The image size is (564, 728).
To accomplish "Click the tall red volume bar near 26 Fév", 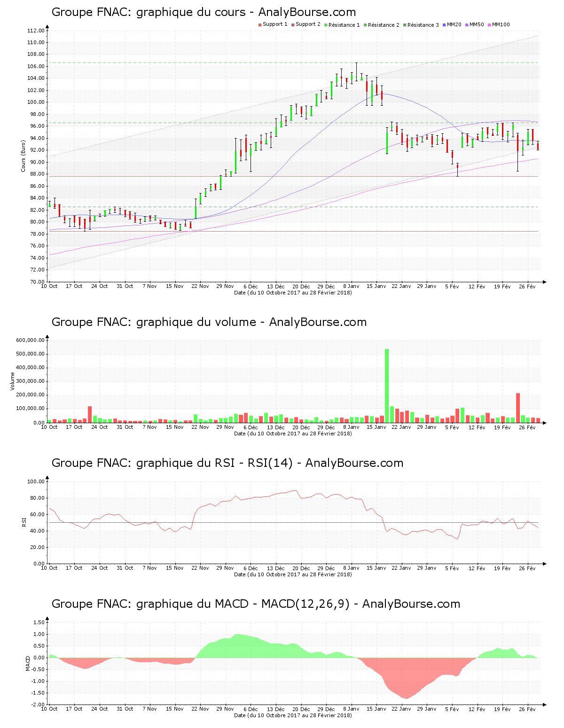I will click(518, 408).
